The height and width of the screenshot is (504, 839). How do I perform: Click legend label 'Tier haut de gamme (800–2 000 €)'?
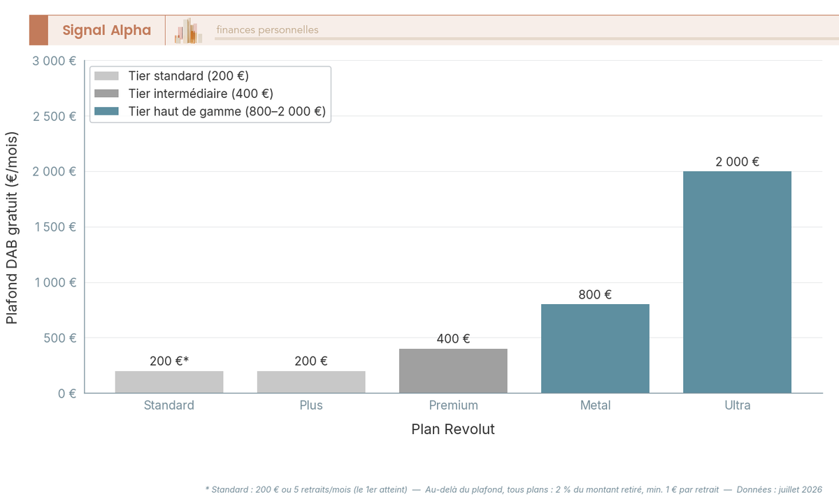(227, 111)
